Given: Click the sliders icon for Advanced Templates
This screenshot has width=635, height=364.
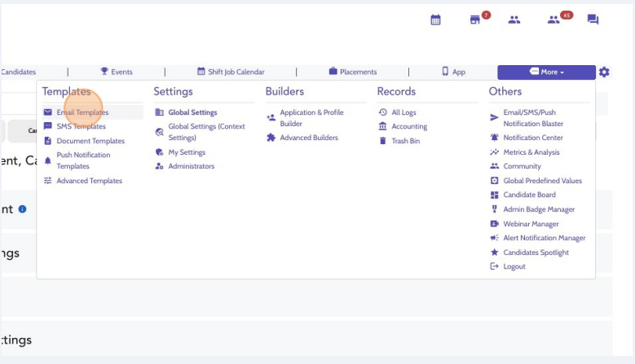Looking at the screenshot, I should point(48,181).
